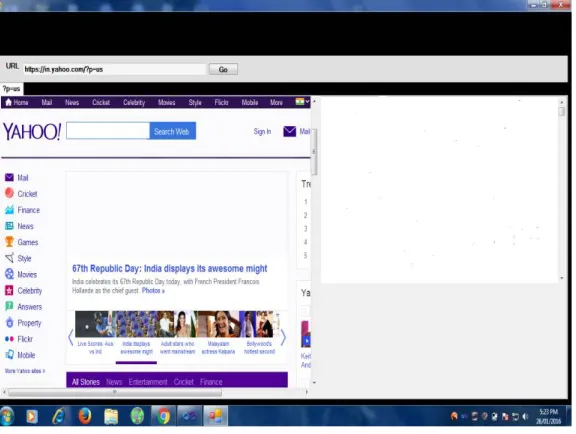The image size is (576, 434).
Task: Open Internet Explorer from taskbar
Action: (x=58, y=416)
